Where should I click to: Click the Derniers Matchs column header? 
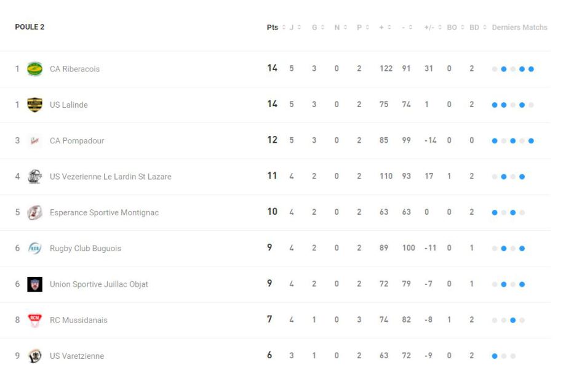[x=519, y=28]
